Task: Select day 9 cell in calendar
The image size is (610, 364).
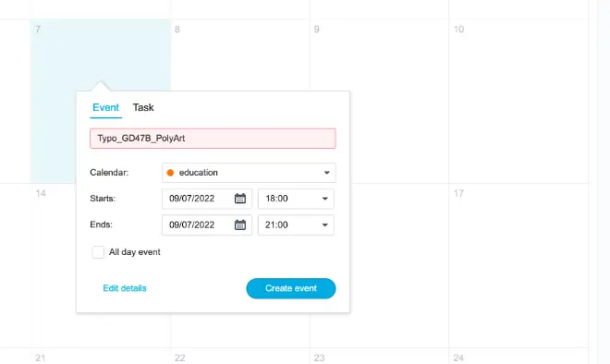Action: tap(379, 55)
